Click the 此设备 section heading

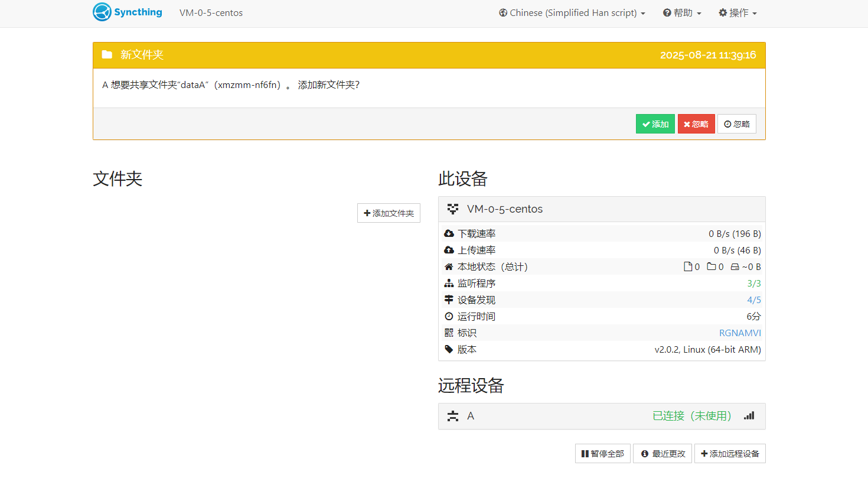click(x=463, y=178)
